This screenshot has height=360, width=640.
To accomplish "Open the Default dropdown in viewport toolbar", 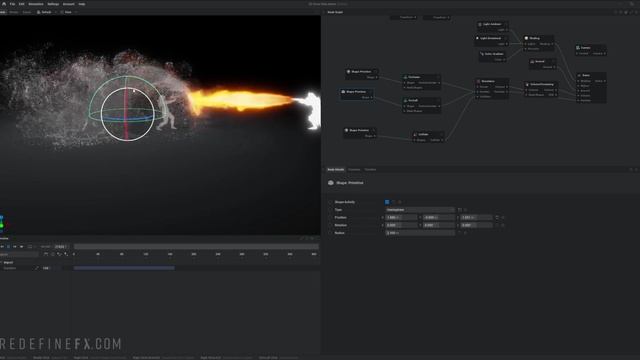I will click(x=46, y=12).
